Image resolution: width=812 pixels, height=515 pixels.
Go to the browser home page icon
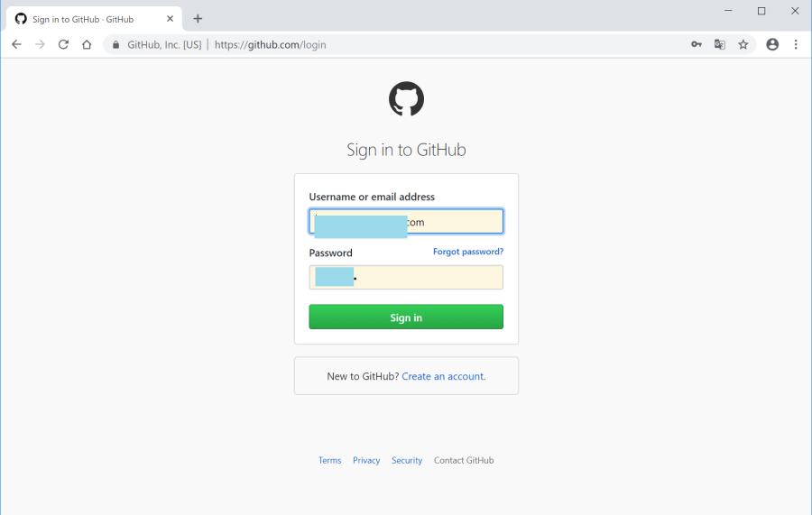pyautogui.click(x=87, y=44)
